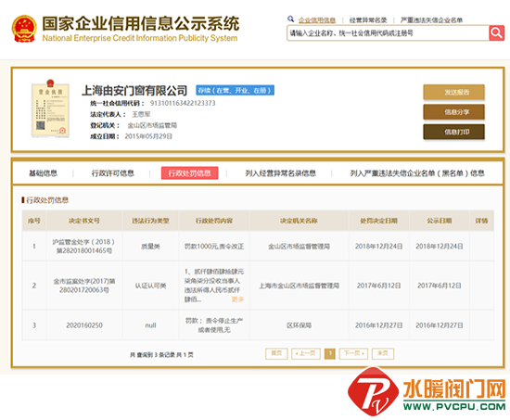Image resolution: width=510 pixels, height=420 pixels.
Task: Click 公示日期 column header
Action: 440,221
